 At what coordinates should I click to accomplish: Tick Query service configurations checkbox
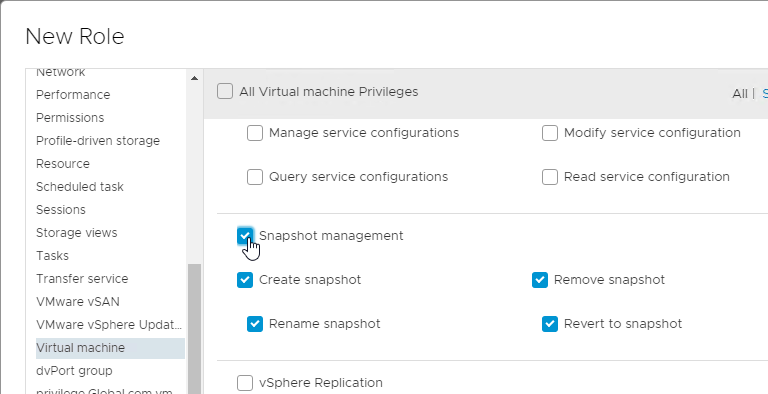click(255, 177)
